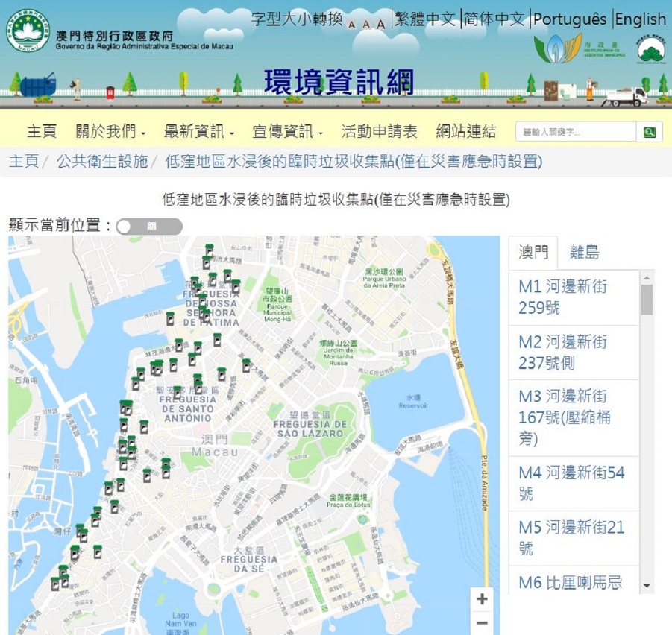Viewport: 672px width, 635px height.
Task: Click the round green lotus logo
Action: click(651, 48)
